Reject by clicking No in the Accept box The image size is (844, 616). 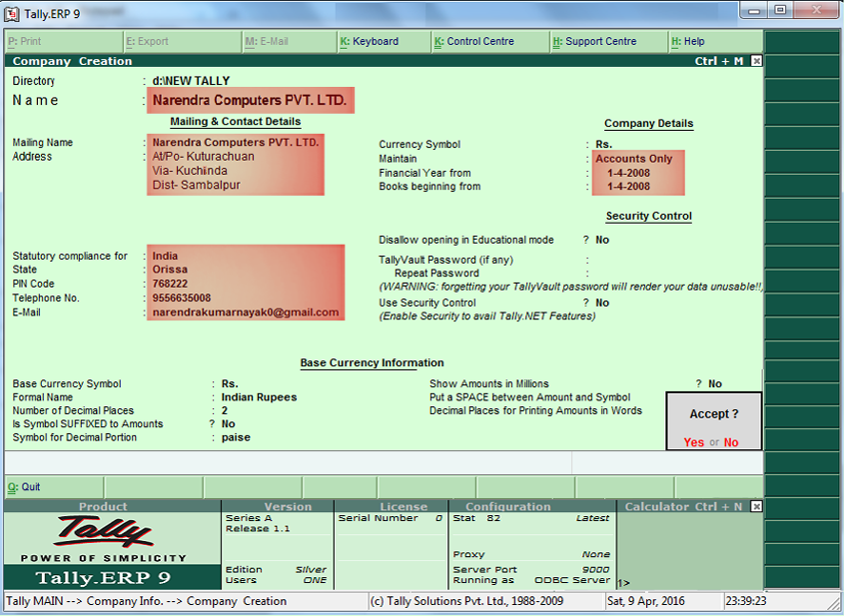coord(731,442)
